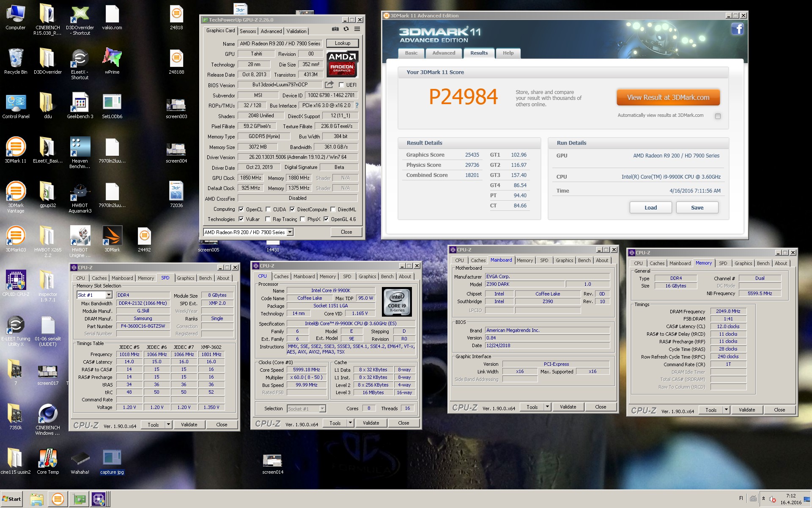Click the GPU-Z refresh icon
Viewport: 812px width, 508px height.
click(x=346, y=29)
